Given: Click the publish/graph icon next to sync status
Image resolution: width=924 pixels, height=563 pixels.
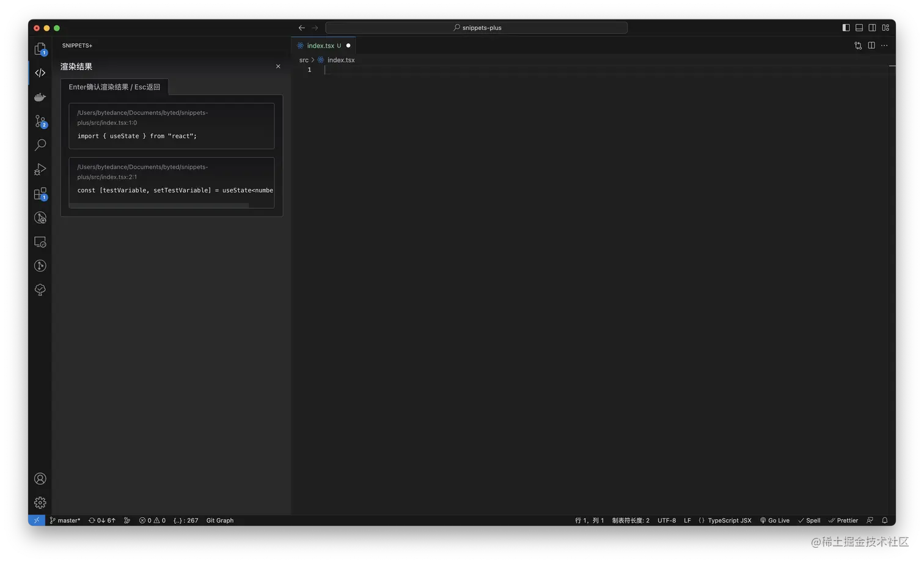Looking at the screenshot, I should click(127, 520).
